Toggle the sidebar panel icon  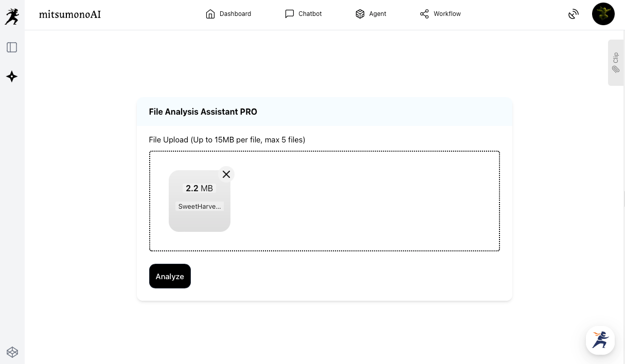click(12, 47)
